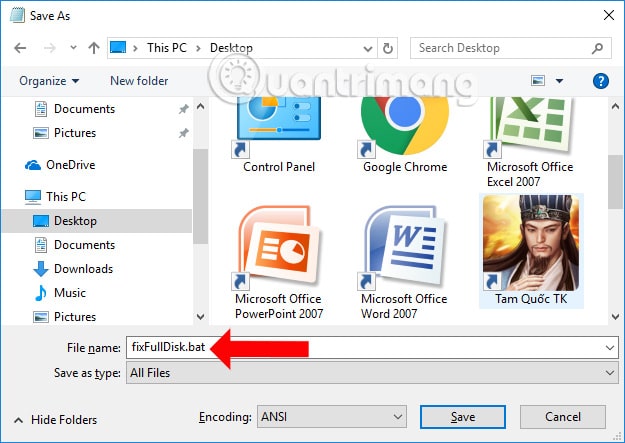Select the Microsoft Office Excel 2007 shortcut

click(x=530, y=142)
